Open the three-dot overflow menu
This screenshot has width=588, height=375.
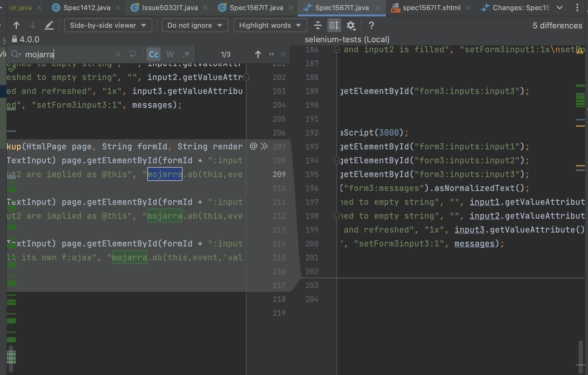tap(577, 8)
